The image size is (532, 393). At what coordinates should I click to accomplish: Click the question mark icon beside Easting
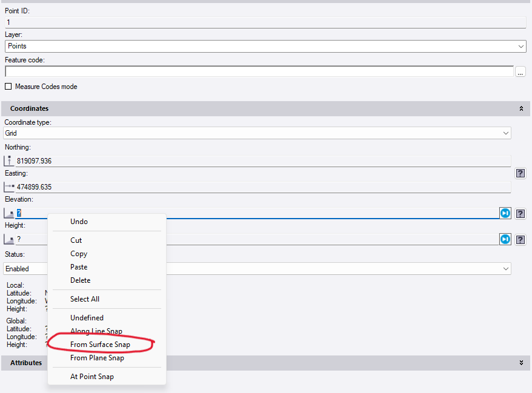(520, 174)
